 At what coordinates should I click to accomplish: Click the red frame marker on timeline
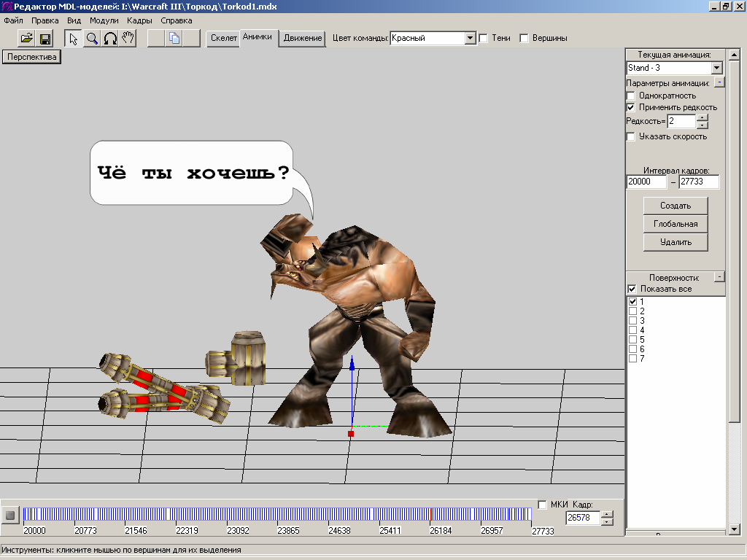(430, 515)
